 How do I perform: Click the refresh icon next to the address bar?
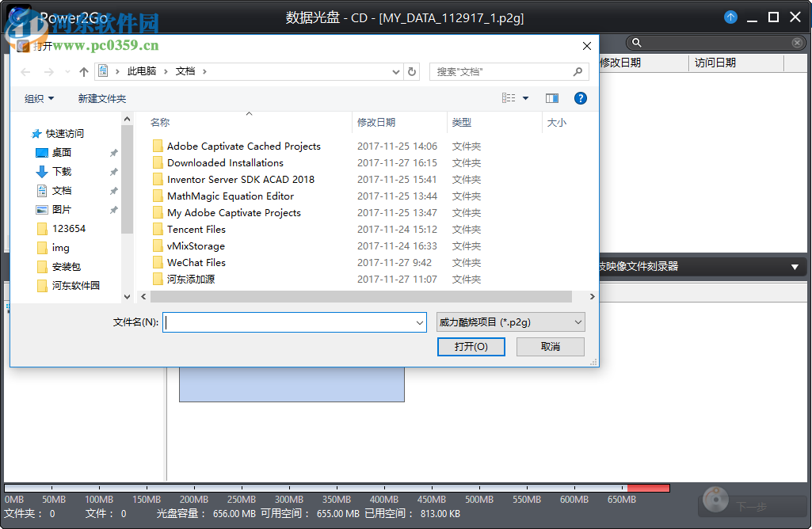click(411, 71)
